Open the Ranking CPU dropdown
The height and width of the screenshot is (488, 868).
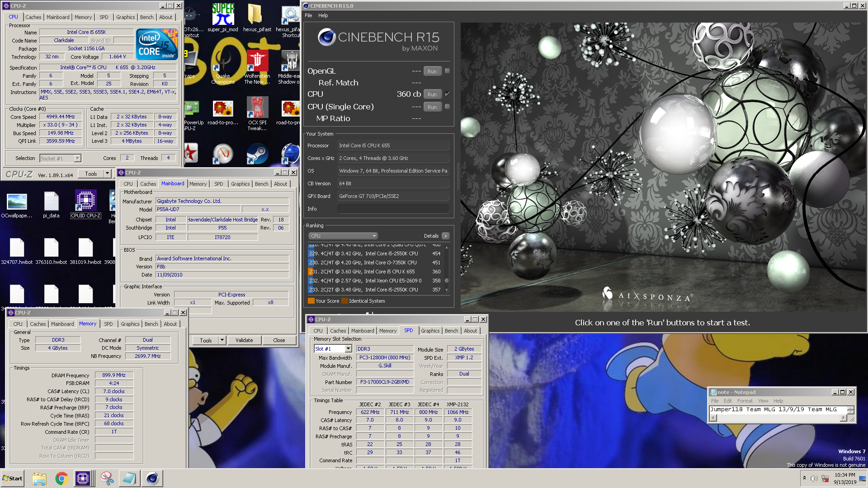(x=343, y=236)
